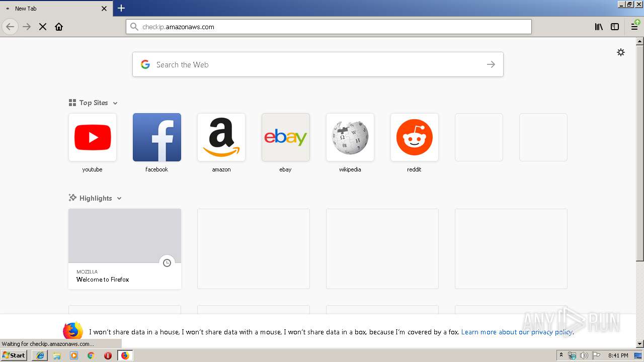
Task: Collapse the Highlights section
Action: click(119, 199)
